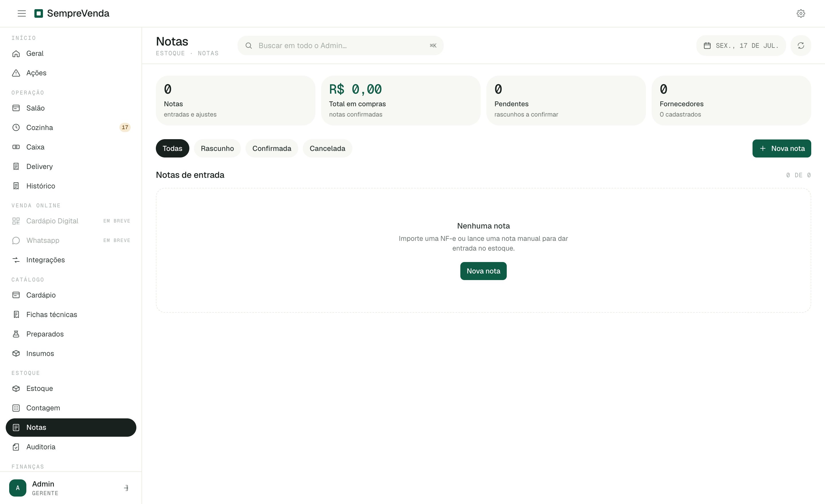Viewport: 825px width, 504px height.
Task: Open the settings gear icon
Action: coord(801,13)
